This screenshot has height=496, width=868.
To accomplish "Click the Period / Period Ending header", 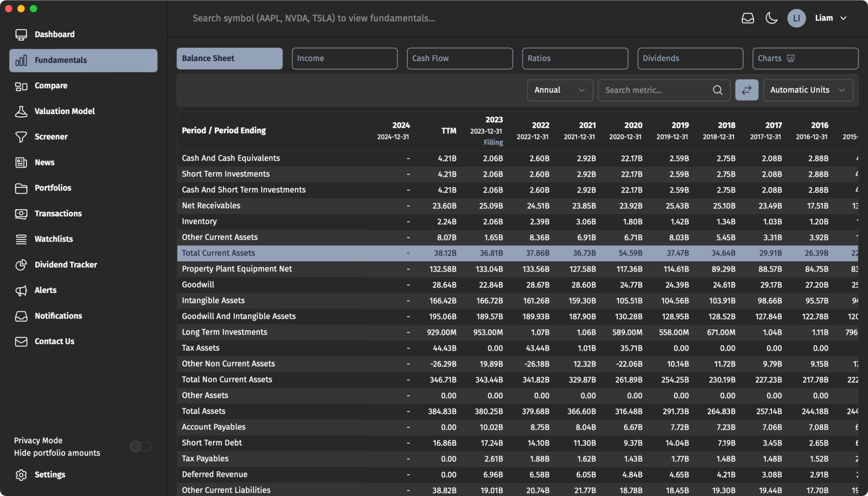I will [224, 131].
